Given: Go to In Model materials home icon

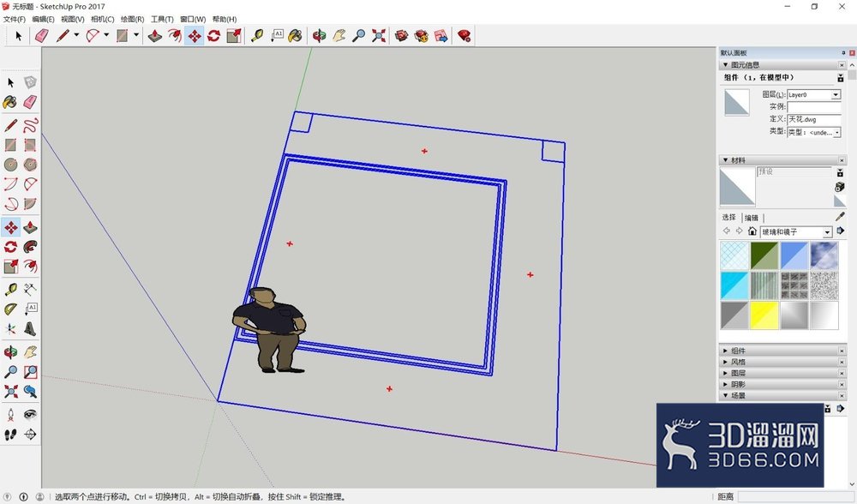Looking at the screenshot, I should (x=752, y=231).
